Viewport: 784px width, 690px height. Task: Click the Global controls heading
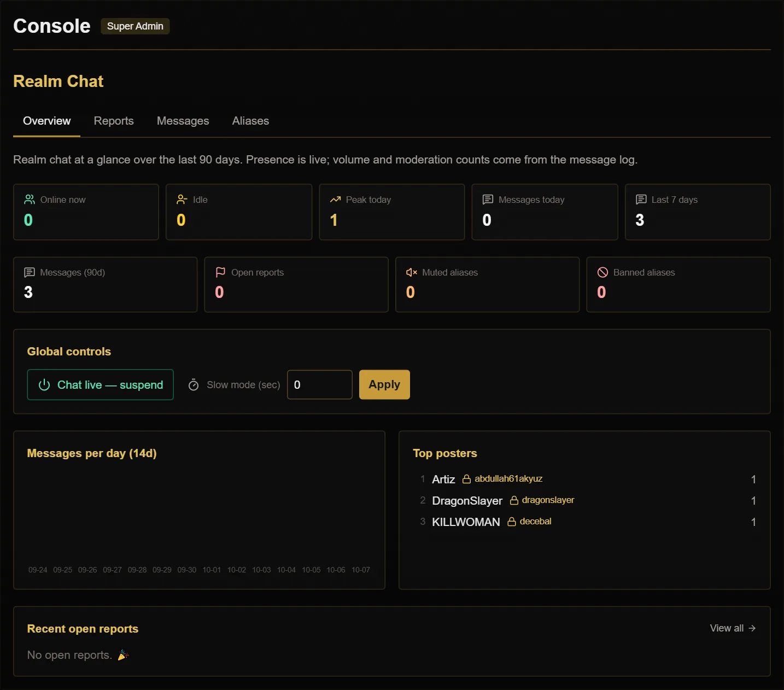pos(69,352)
